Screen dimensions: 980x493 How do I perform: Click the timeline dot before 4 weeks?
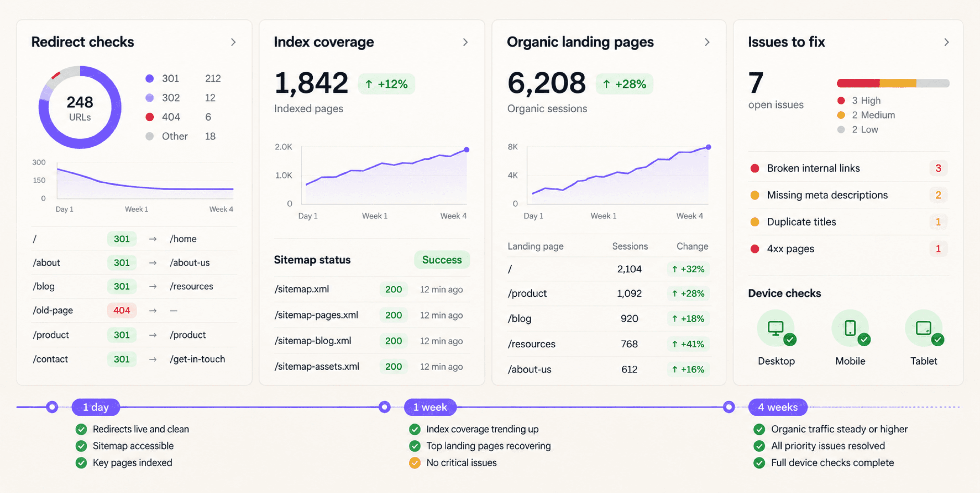[x=729, y=407]
